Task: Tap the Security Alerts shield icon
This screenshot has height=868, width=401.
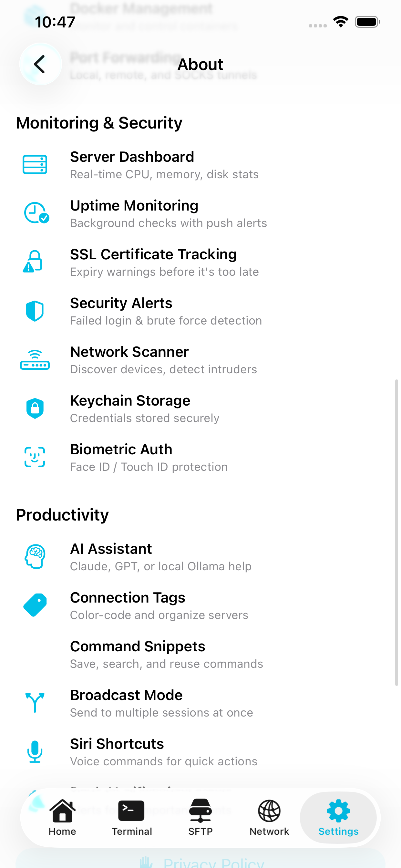Action: click(x=35, y=311)
